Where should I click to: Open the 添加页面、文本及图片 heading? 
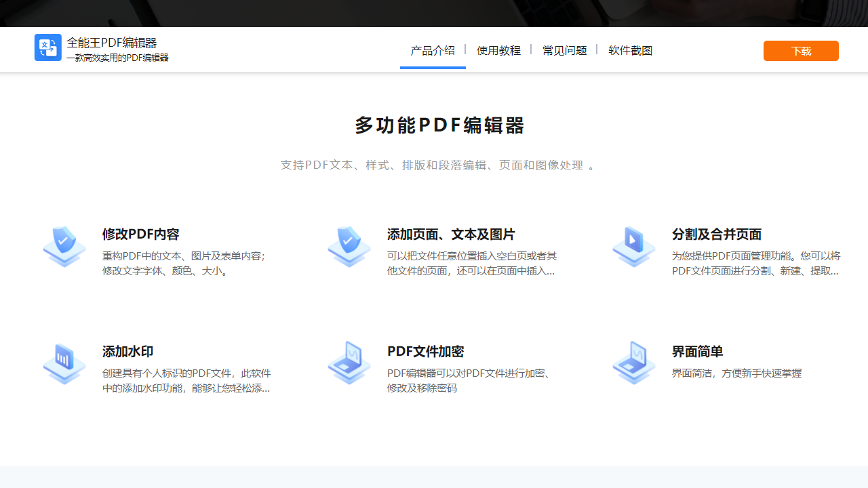[x=451, y=234]
